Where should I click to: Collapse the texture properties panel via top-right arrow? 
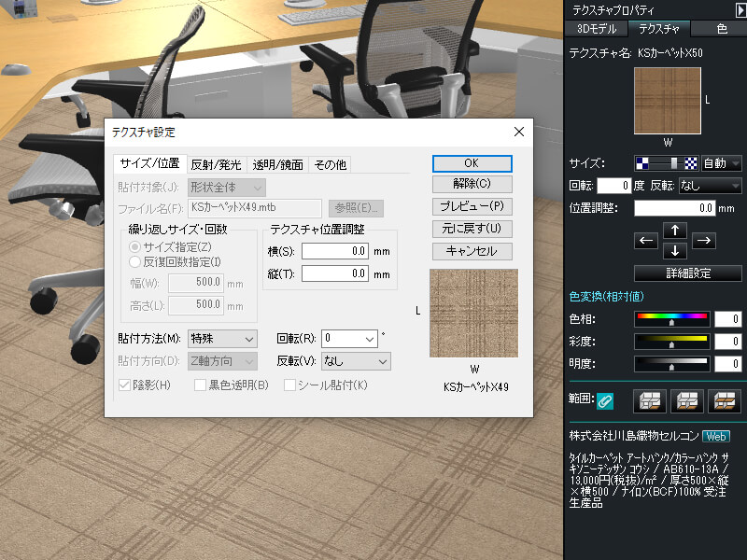[x=739, y=9]
